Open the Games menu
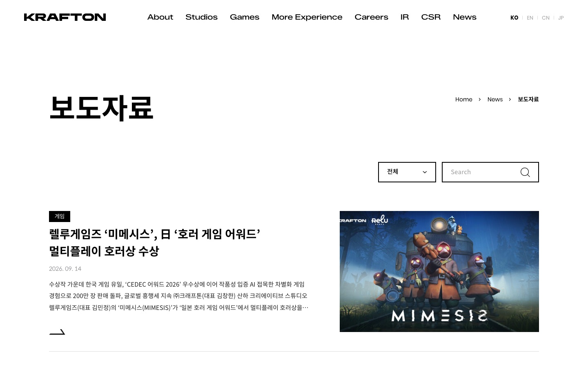This screenshot has height=368, width=588. pyautogui.click(x=245, y=17)
